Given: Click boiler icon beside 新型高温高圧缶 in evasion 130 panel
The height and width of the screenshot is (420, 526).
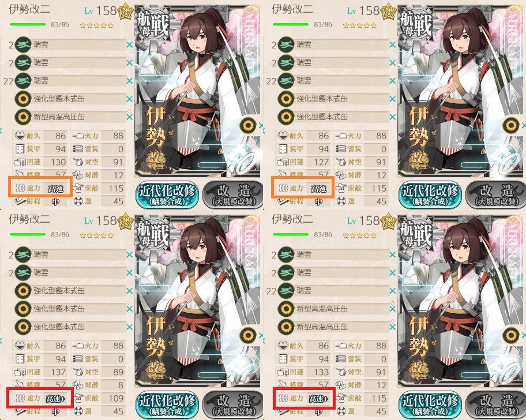Looking at the screenshot, I should (x=23, y=117).
